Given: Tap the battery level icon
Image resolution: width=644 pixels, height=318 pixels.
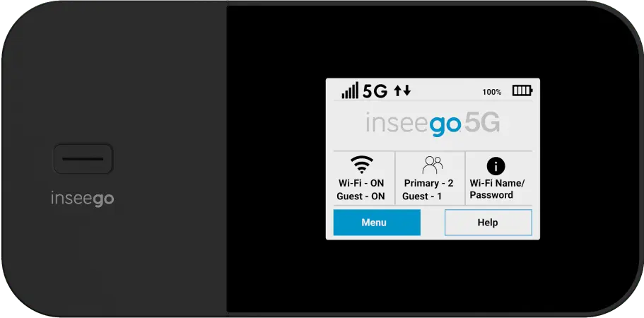Looking at the screenshot, I should pos(522,90).
